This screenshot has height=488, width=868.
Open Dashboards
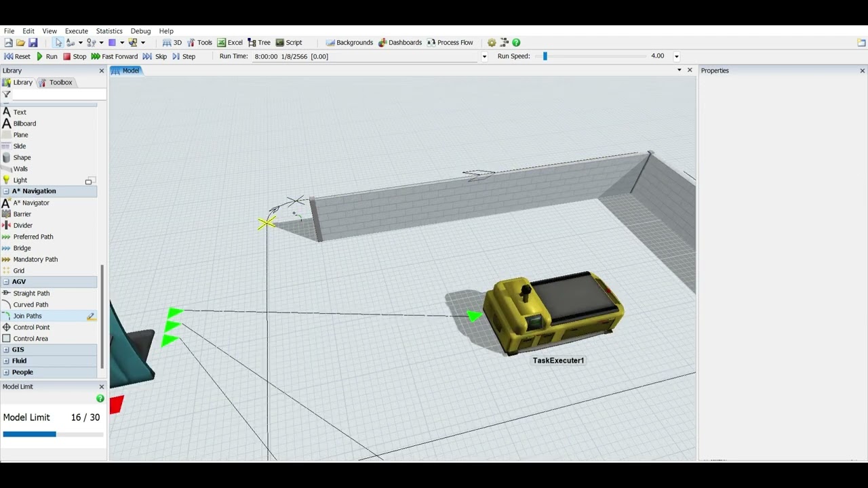pos(400,43)
